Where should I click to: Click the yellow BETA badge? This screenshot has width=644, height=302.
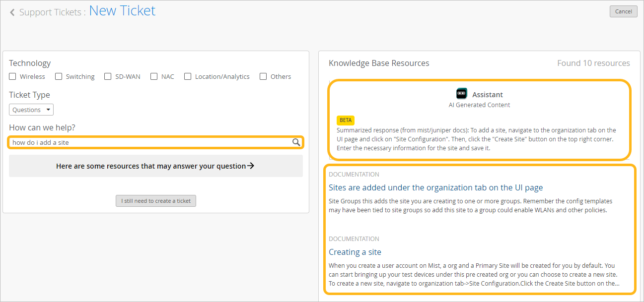point(346,120)
